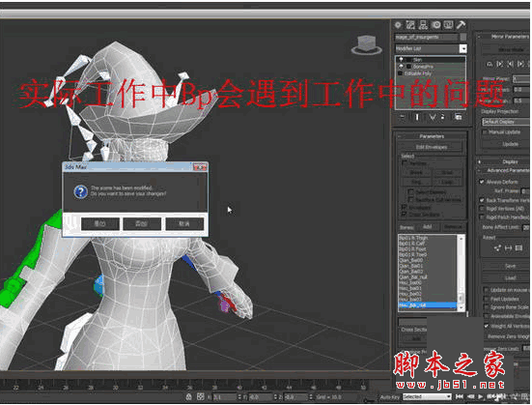Click the Save button in Advanced Parameters
This screenshot has height=405, width=532.
point(506,266)
